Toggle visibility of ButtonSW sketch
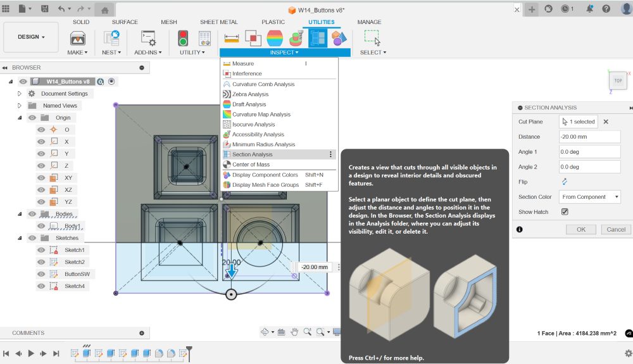The height and width of the screenshot is (364, 633). 41,274
